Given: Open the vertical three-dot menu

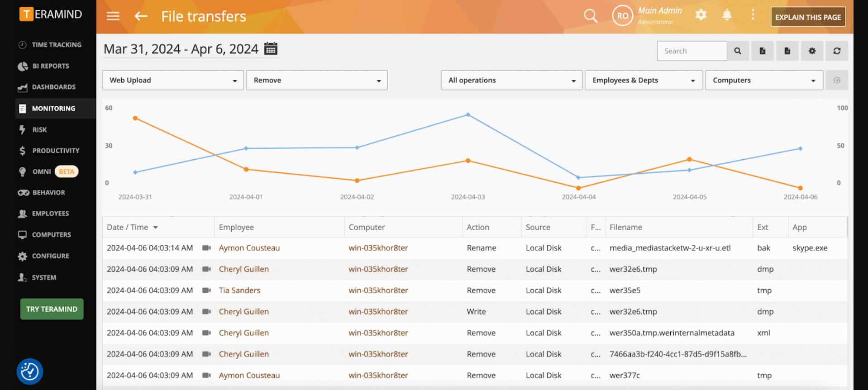Looking at the screenshot, I should (753, 15).
